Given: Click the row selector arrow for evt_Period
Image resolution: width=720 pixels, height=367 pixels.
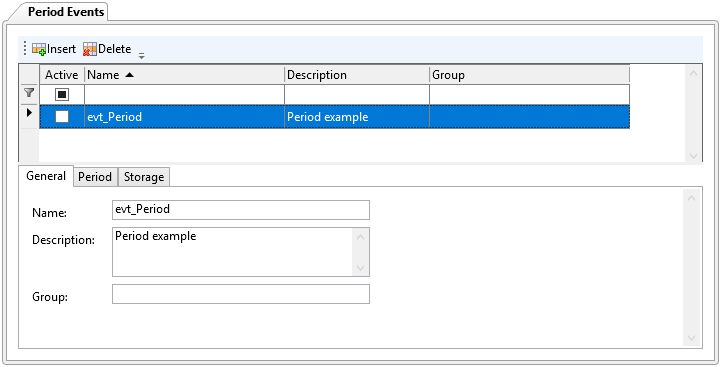Looking at the screenshot, I should (x=29, y=112).
